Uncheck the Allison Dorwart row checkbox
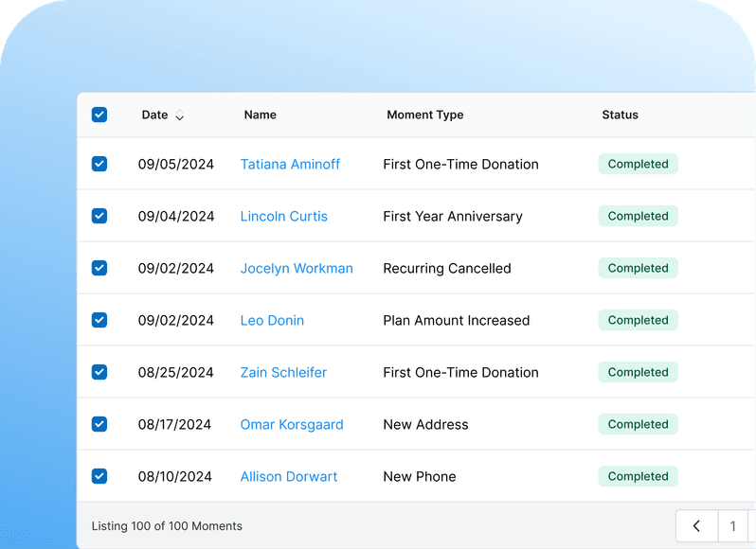Viewport: 756px width, 549px height. tap(99, 476)
